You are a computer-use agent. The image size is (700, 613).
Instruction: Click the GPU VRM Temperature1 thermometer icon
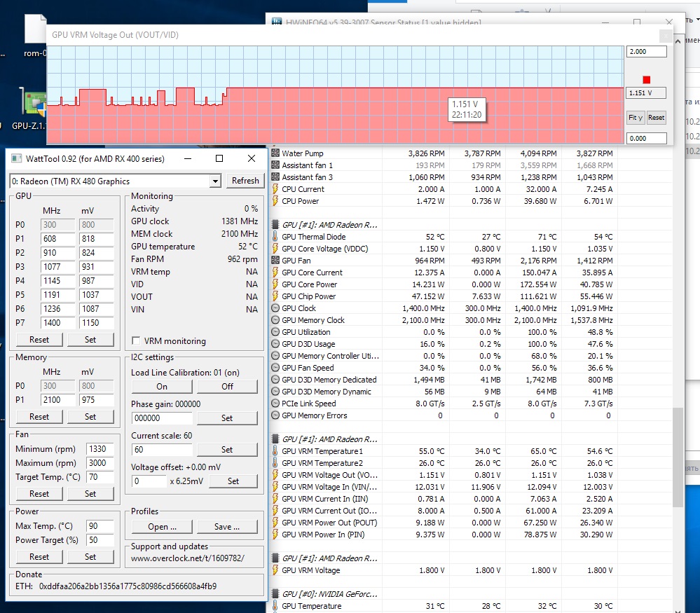pyautogui.click(x=275, y=451)
